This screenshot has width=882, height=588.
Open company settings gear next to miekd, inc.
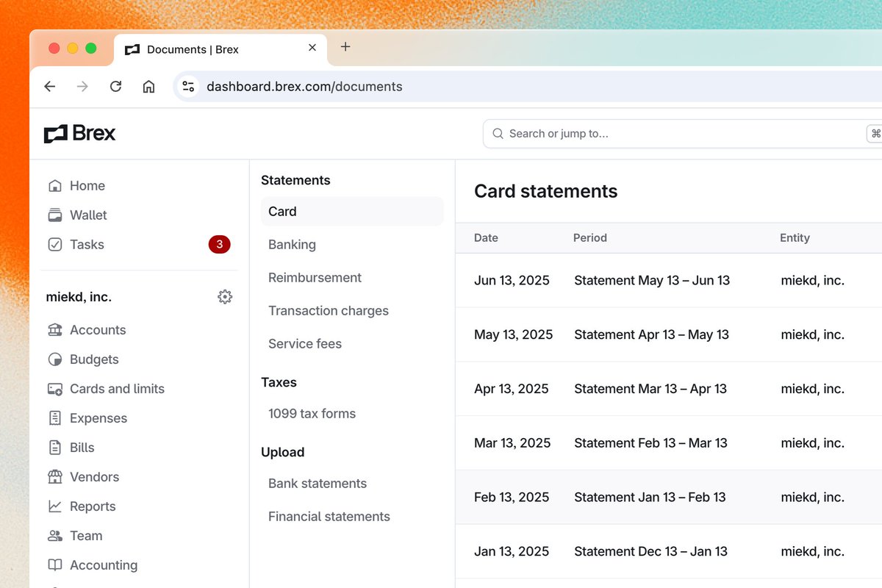225,297
